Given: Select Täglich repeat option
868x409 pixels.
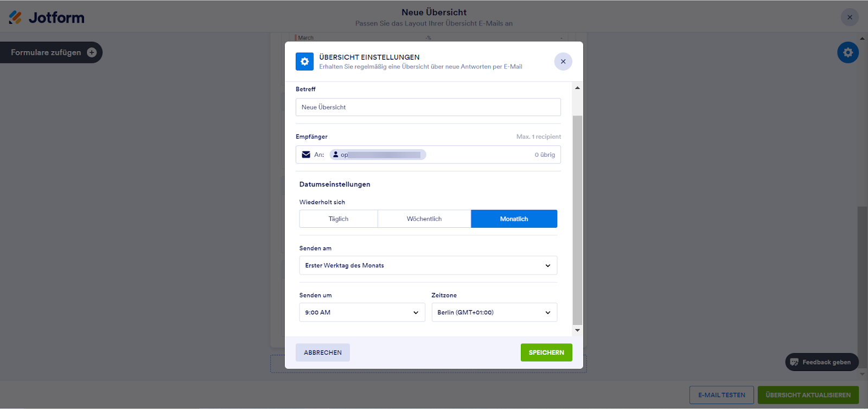Looking at the screenshot, I should coord(339,219).
